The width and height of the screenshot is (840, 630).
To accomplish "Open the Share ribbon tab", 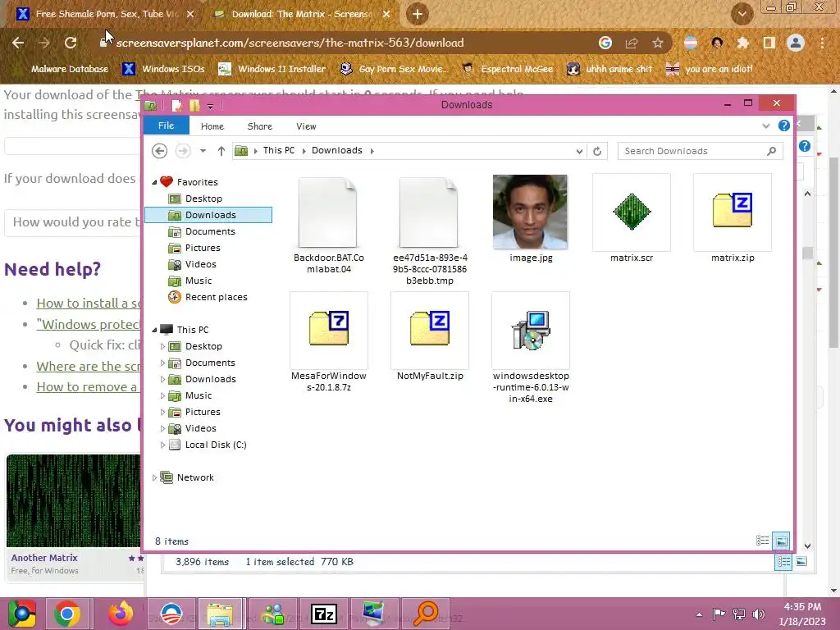I will [x=260, y=126].
